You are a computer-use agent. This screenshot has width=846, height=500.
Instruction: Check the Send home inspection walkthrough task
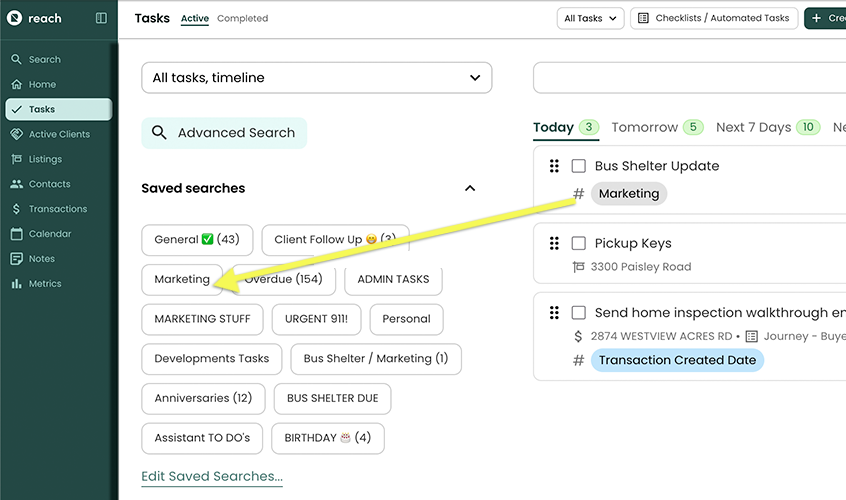tap(578, 313)
